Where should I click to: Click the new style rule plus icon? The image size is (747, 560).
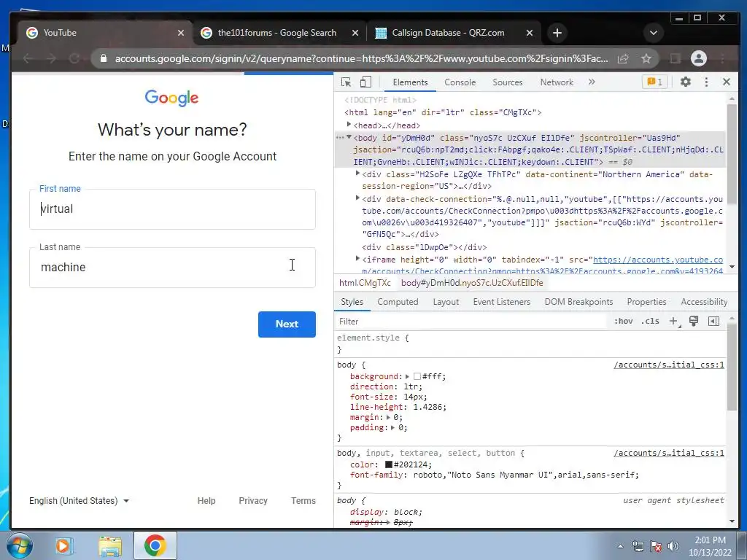pyautogui.click(x=673, y=322)
